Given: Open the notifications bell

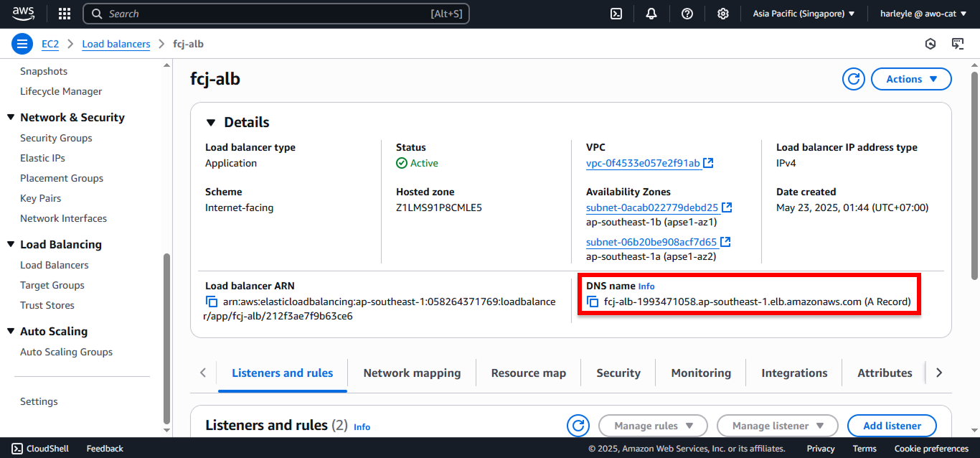Looking at the screenshot, I should pos(651,14).
